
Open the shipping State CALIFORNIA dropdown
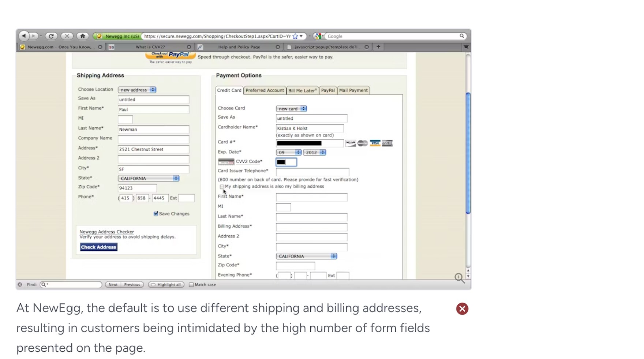click(148, 178)
